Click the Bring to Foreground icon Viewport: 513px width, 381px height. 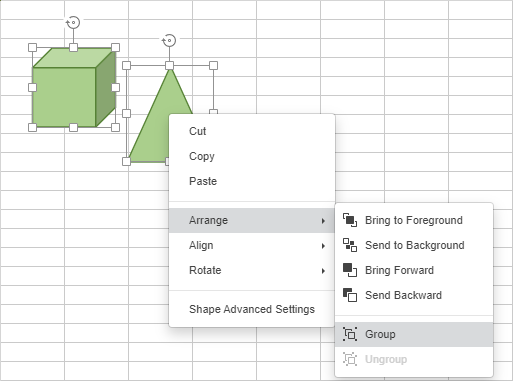tap(350, 220)
